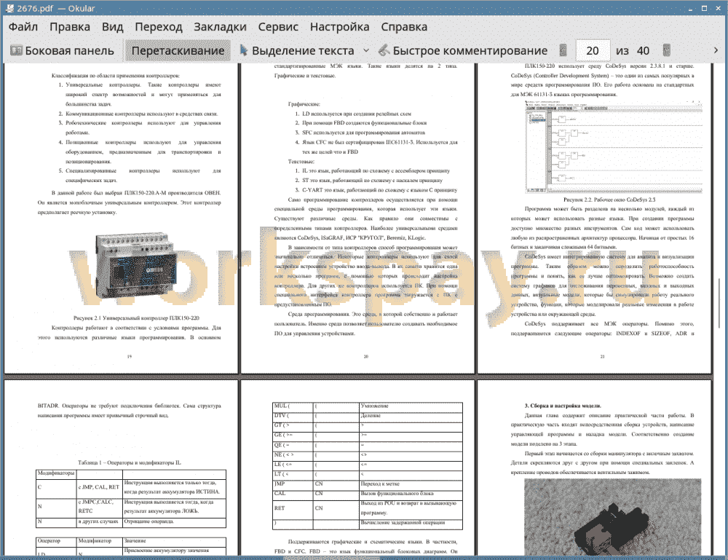Click the manipulator photo on page 24
The height and width of the screenshot is (560, 728).
click(x=612, y=517)
